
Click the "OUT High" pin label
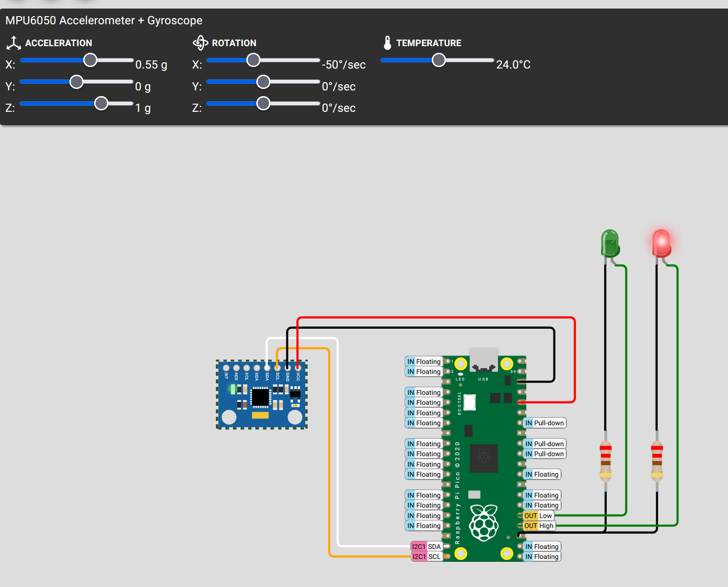pos(539,526)
